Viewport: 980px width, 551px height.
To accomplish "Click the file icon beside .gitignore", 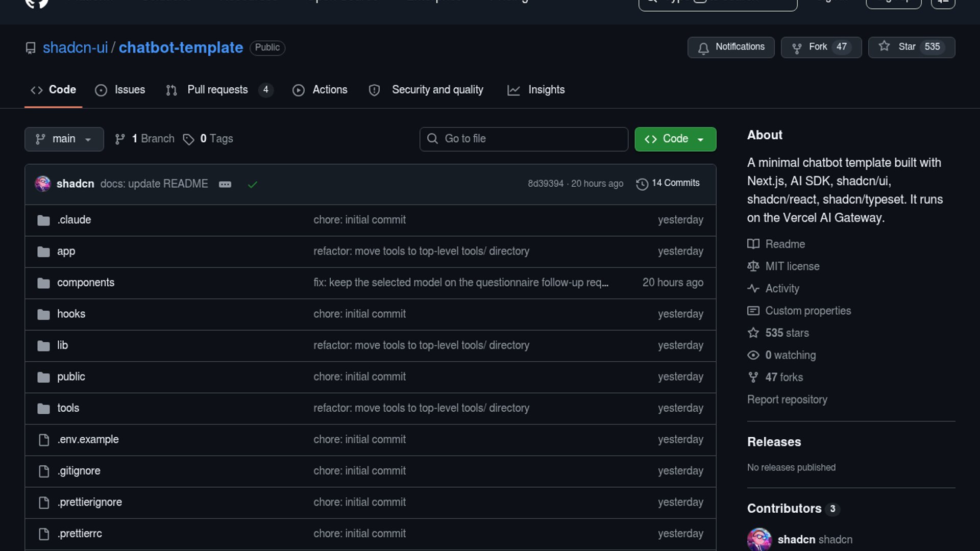I will 44,471.
